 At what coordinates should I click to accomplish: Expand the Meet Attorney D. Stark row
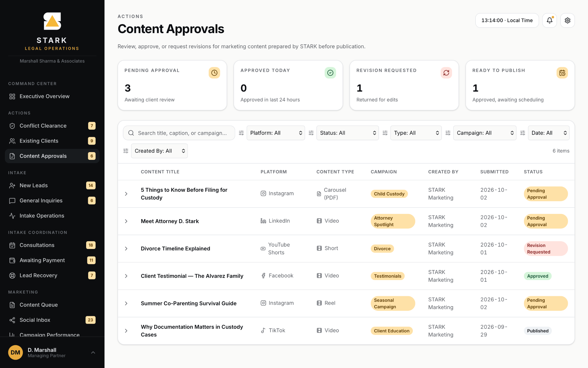(126, 221)
